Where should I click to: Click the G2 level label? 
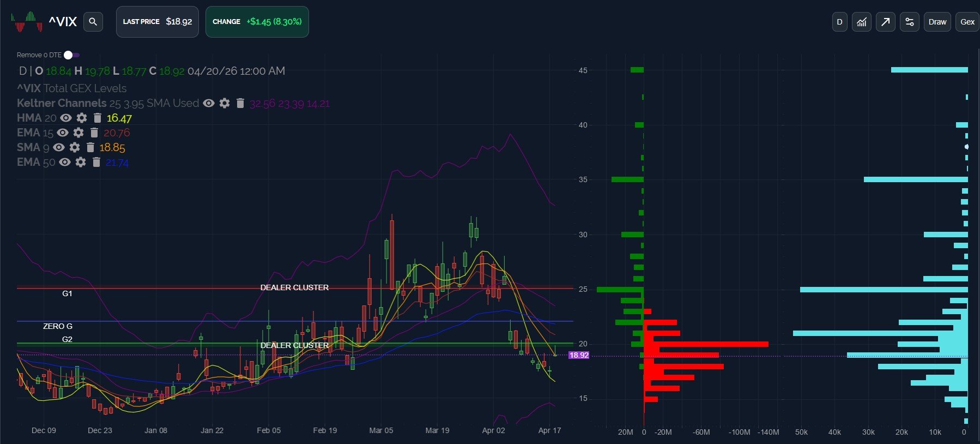(67, 339)
